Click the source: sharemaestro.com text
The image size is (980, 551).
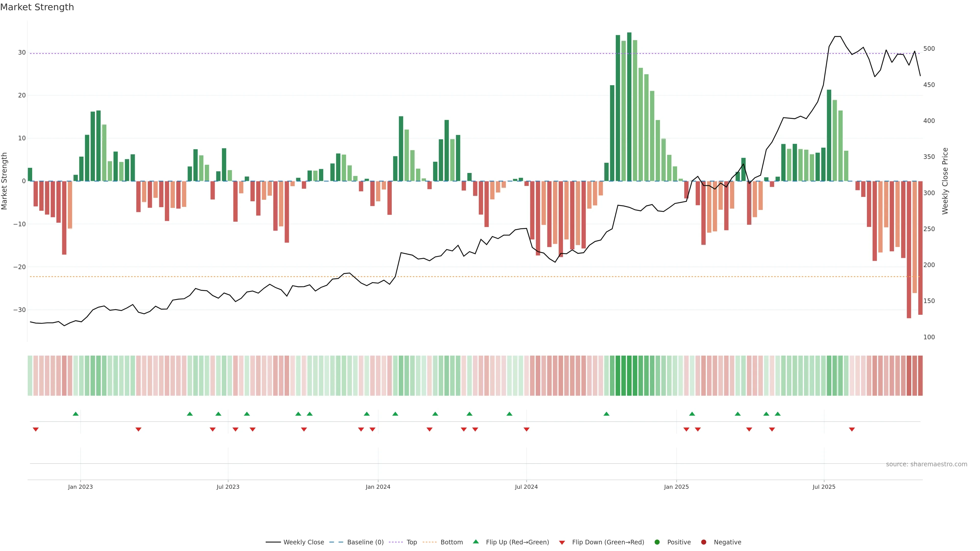926,464
